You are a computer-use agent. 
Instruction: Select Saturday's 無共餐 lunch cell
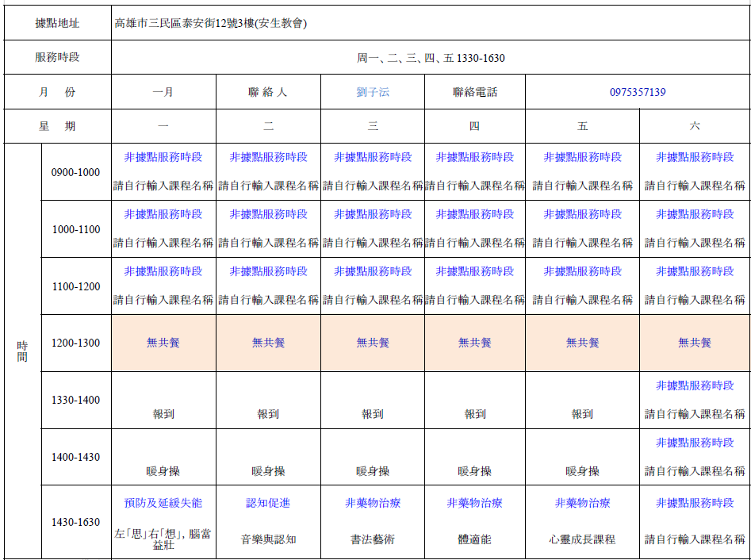695,343
